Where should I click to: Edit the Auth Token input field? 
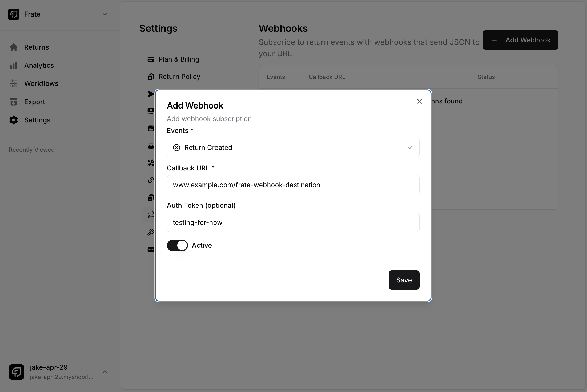pos(293,222)
